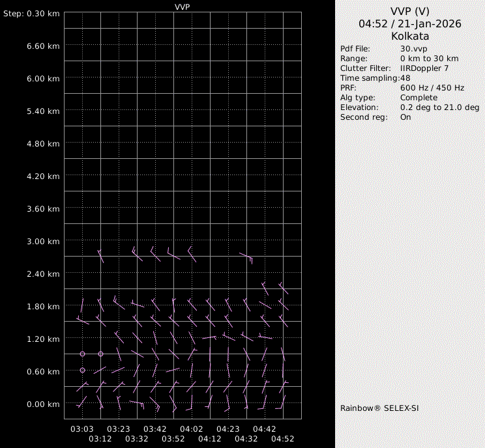
Task: Click the Pdf File value 30.vvp
Action: point(413,49)
